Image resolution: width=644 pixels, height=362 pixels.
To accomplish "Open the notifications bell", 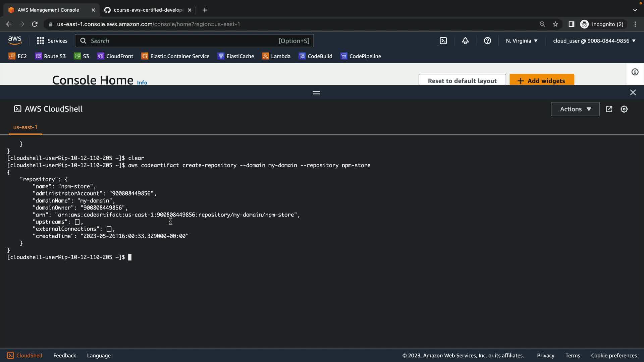I will pyautogui.click(x=465, y=41).
